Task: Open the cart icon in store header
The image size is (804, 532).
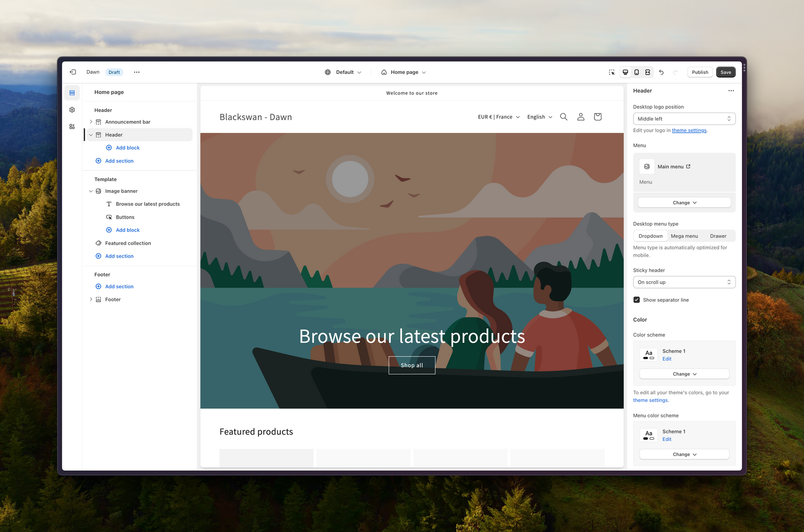Action: (597, 116)
